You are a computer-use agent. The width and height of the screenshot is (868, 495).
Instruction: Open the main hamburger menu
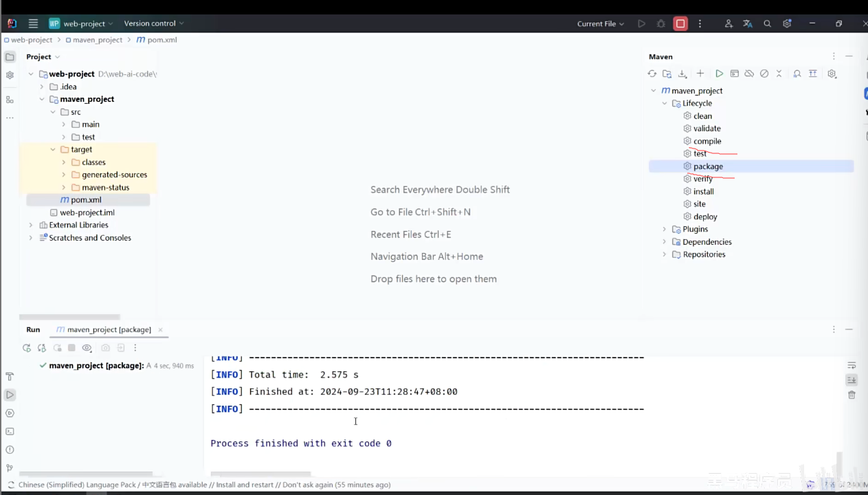coord(33,23)
